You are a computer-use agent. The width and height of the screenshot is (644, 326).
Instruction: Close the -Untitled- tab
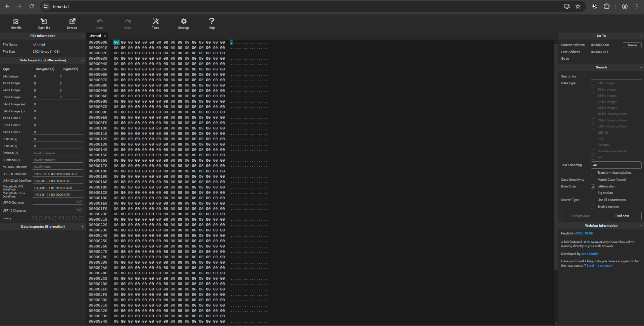tap(105, 36)
